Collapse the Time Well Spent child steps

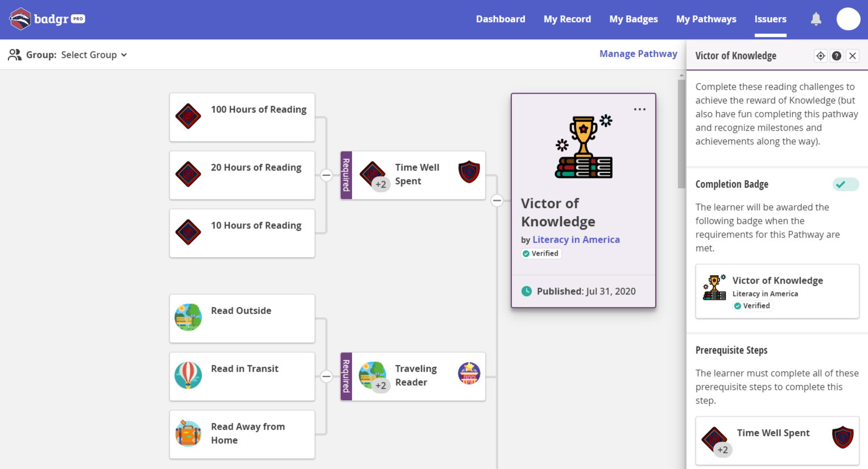[x=326, y=175]
